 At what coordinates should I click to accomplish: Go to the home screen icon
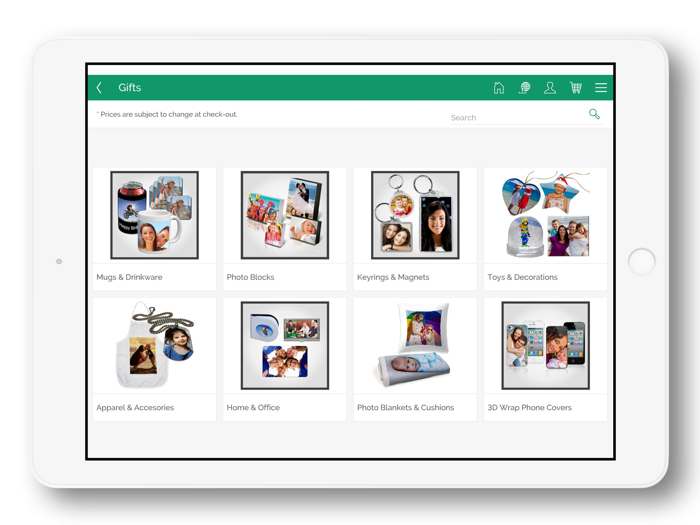click(499, 88)
